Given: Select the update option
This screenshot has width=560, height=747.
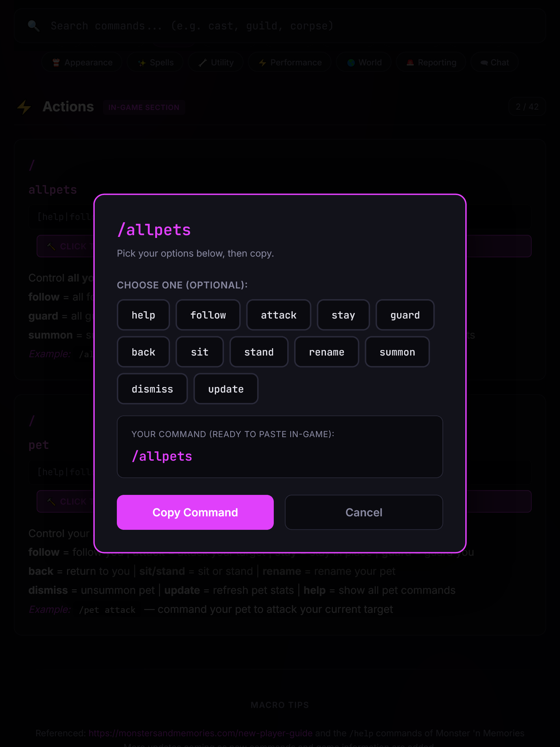Looking at the screenshot, I should 226,389.
